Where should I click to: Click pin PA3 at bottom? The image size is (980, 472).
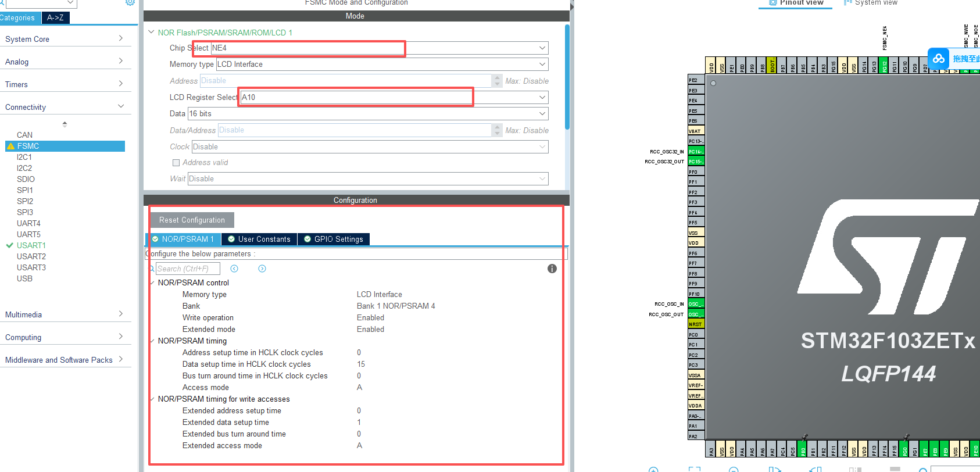711,449
